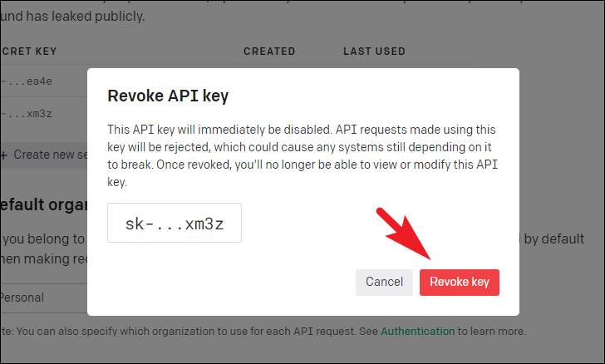Viewport: 605px width, 364px height.
Task: Click the CREATED column header
Action: [x=269, y=52]
